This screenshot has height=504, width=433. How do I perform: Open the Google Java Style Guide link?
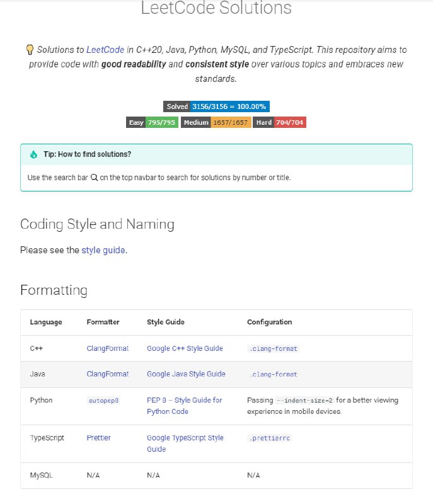(x=186, y=374)
